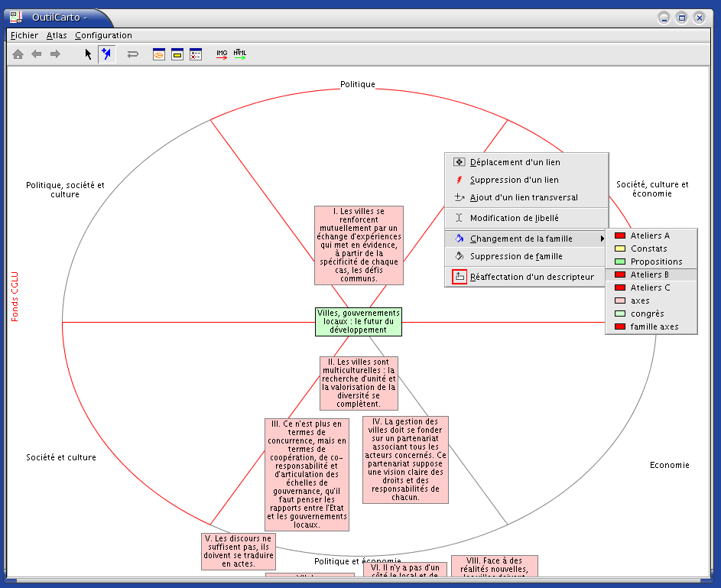Click the checklist window toolbar icon
Viewport: 721px width, 588px height.
[x=196, y=54]
